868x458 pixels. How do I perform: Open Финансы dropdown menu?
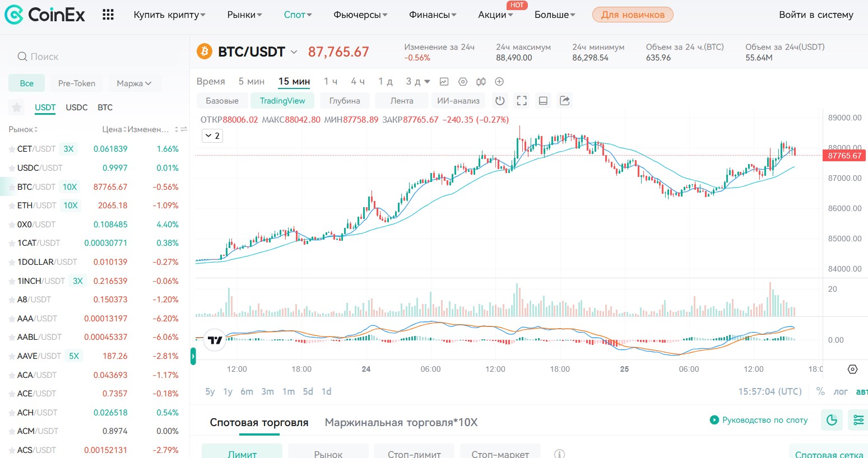433,15
